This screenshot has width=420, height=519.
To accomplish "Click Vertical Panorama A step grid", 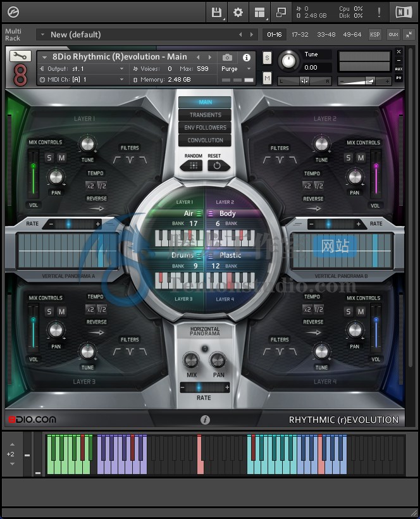I will [x=67, y=251].
